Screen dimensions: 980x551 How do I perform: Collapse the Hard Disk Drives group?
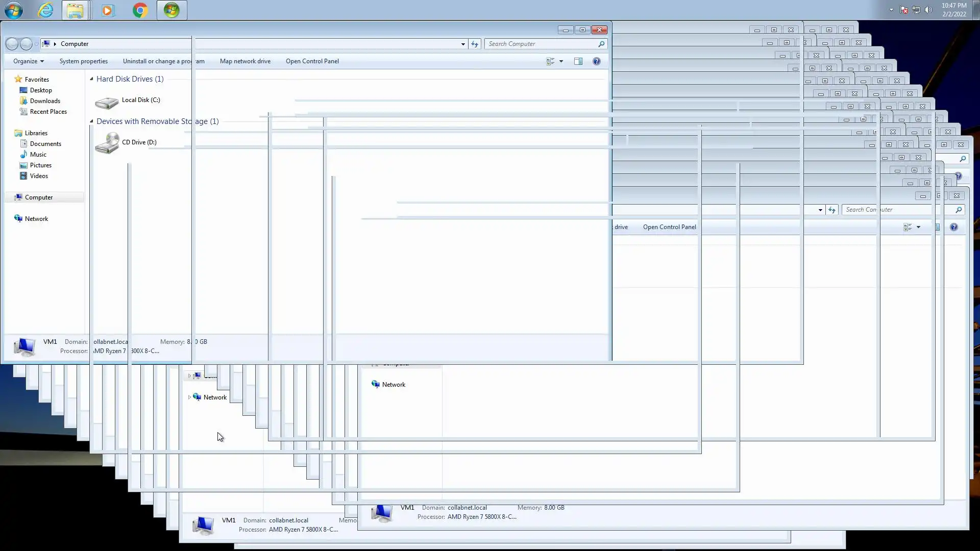tap(92, 79)
